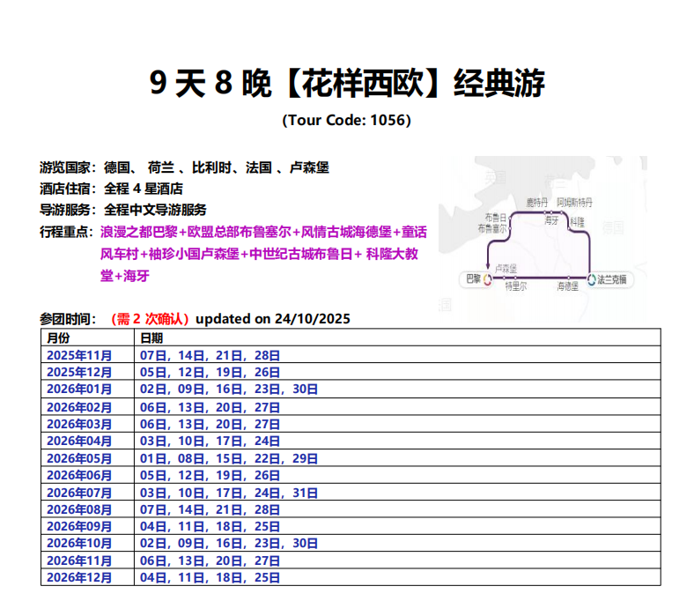Click the 2026年12月 month cell
This screenshot has height=616, width=694.
(80, 577)
